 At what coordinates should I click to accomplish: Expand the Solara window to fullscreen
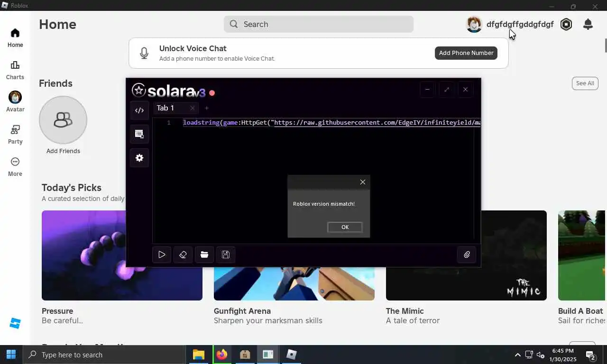(446, 89)
